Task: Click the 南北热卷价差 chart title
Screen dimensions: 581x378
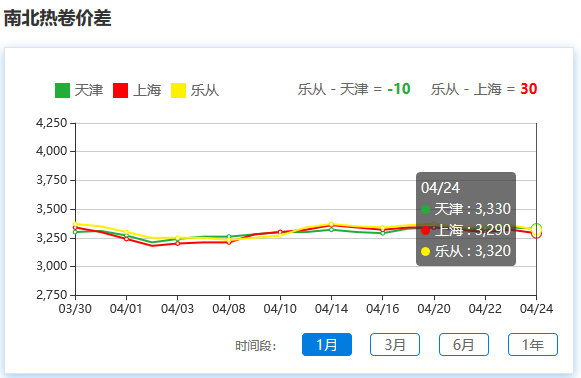Action: [x=57, y=18]
